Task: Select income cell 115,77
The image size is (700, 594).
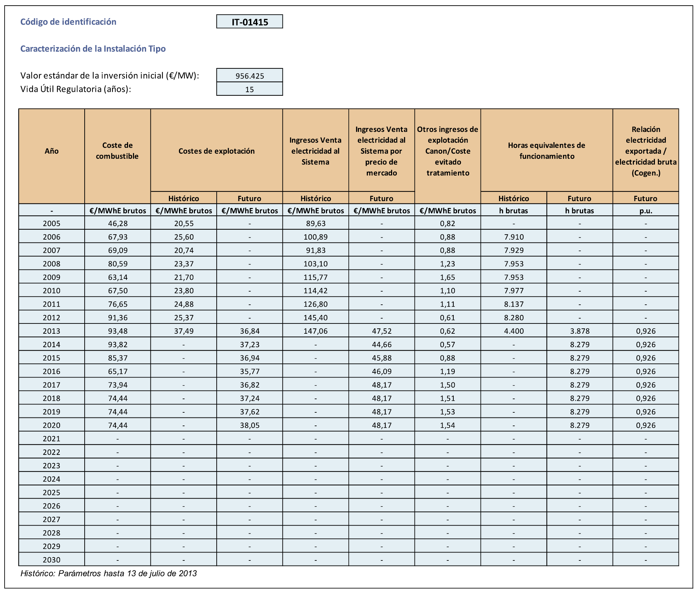Action: tap(316, 277)
